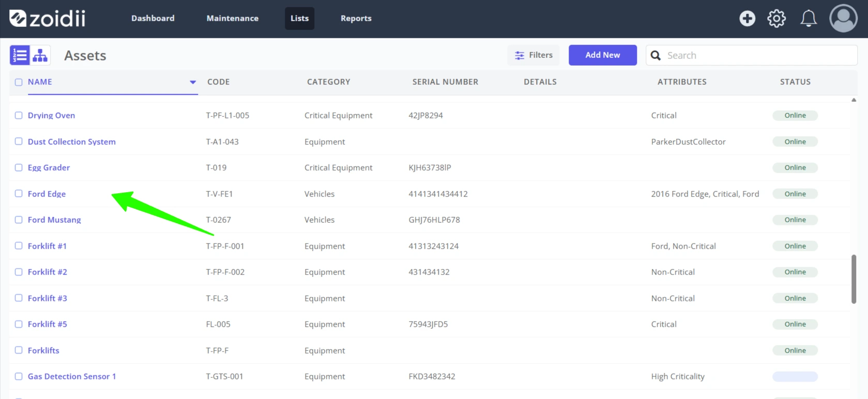This screenshot has height=399, width=868.
Task: Open the Reports menu
Action: pyautogui.click(x=356, y=19)
